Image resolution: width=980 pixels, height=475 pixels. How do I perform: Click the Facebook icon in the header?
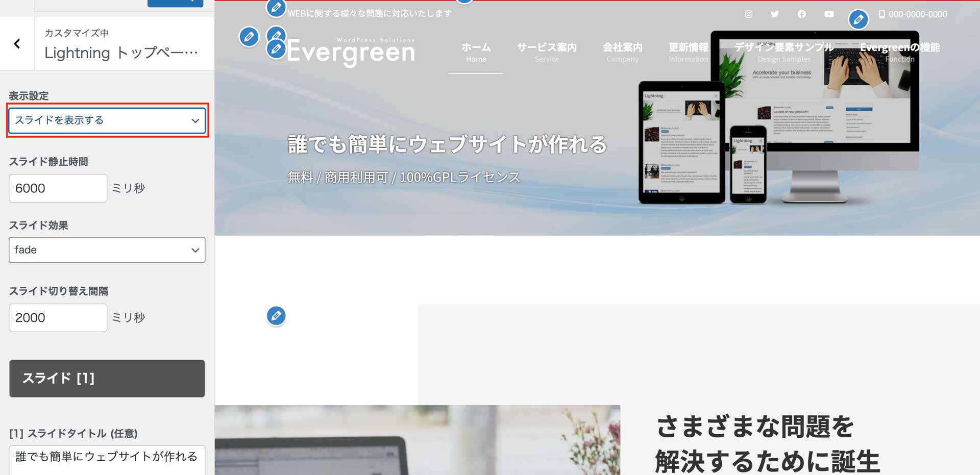pos(802,14)
